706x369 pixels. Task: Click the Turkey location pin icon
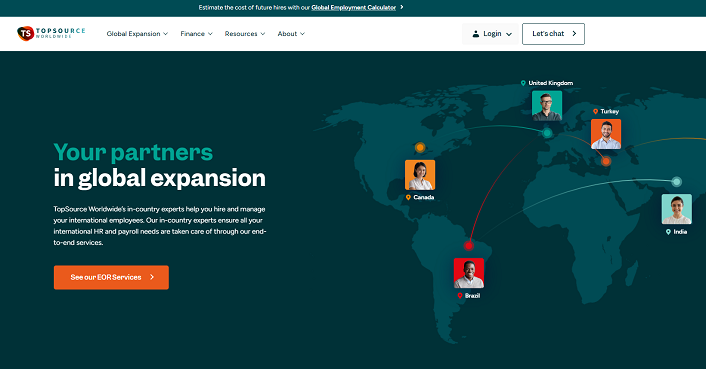tap(595, 112)
